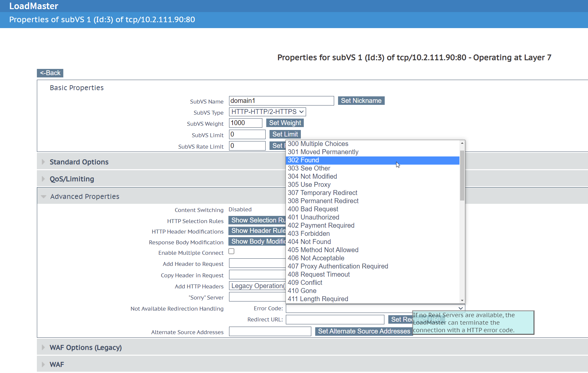The height and width of the screenshot is (373, 588).
Task: Select 409 Conflict option
Action: 373,283
